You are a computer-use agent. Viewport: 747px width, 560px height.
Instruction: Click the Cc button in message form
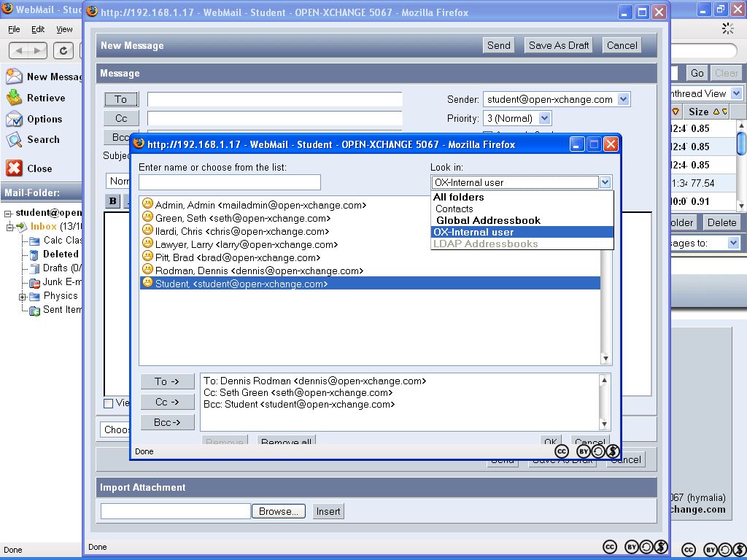121,118
